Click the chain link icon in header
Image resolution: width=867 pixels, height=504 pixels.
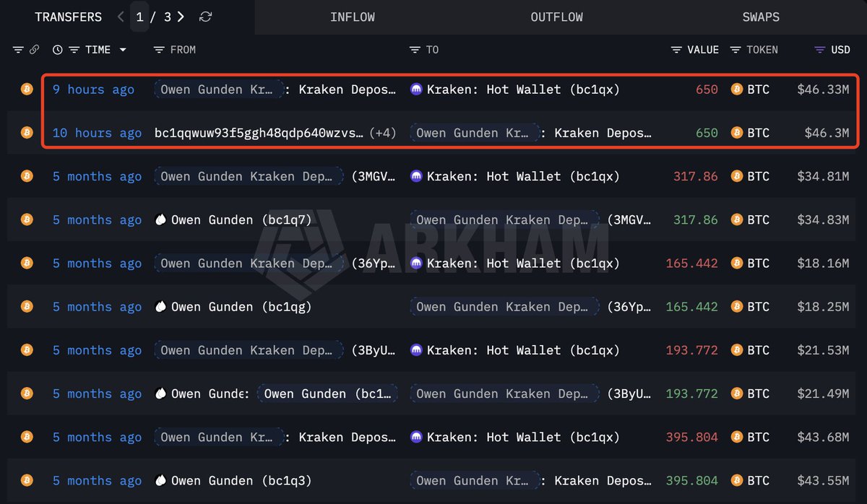[x=34, y=50]
